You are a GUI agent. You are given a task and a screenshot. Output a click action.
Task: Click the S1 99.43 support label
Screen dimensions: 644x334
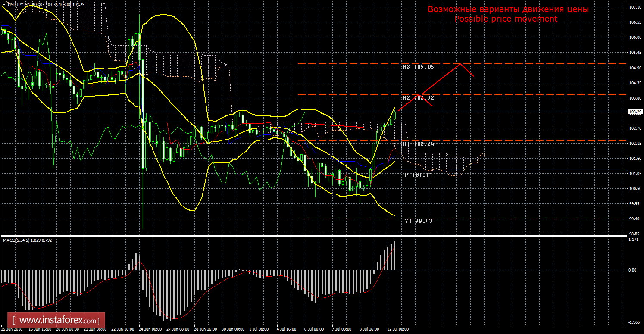[x=419, y=221]
